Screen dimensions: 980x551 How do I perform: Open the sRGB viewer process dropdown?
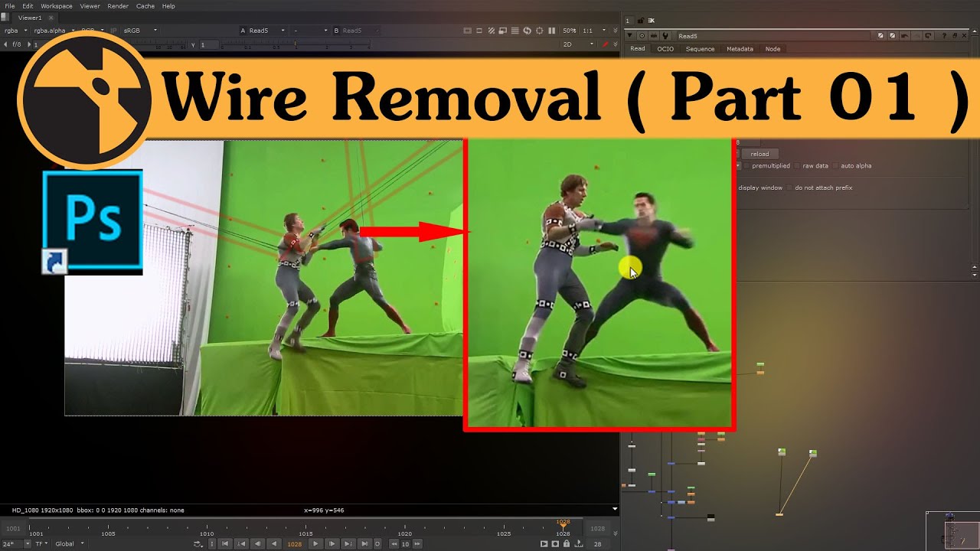point(140,31)
